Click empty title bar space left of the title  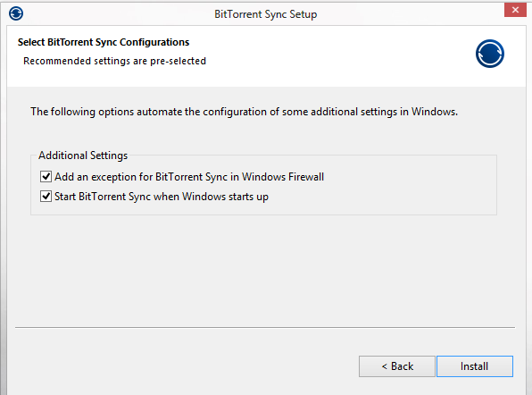(x=115, y=13)
